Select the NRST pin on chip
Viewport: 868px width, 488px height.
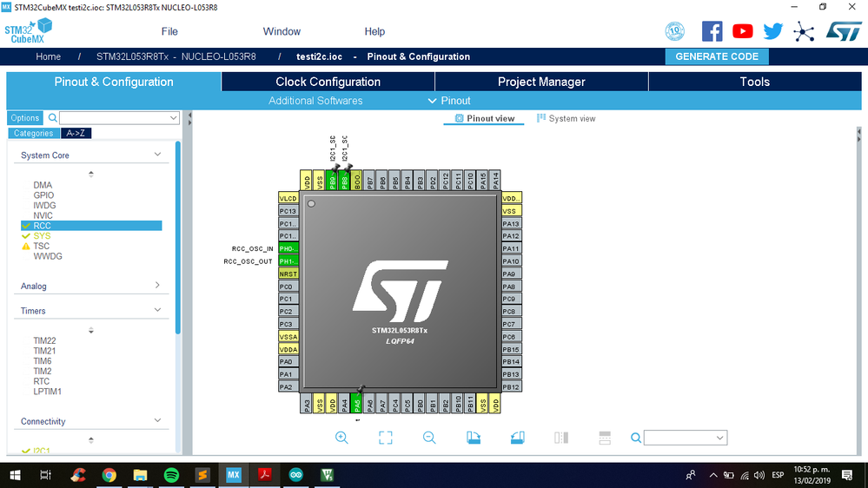(x=288, y=274)
